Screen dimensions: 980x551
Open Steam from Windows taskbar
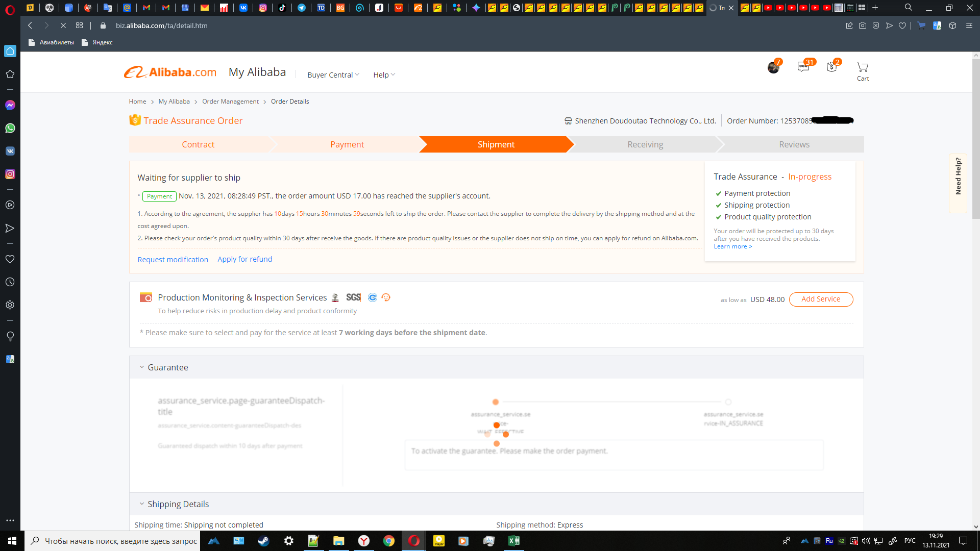263,541
